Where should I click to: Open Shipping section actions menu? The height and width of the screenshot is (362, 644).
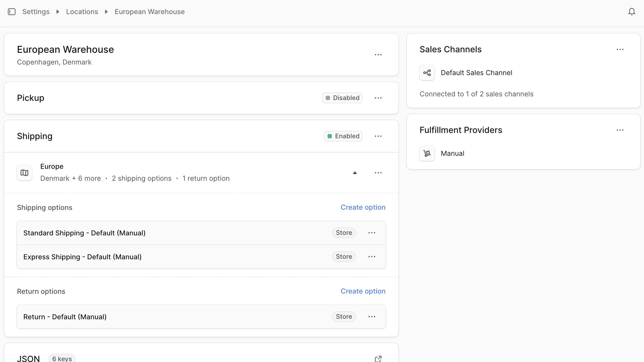[x=378, y=136]
